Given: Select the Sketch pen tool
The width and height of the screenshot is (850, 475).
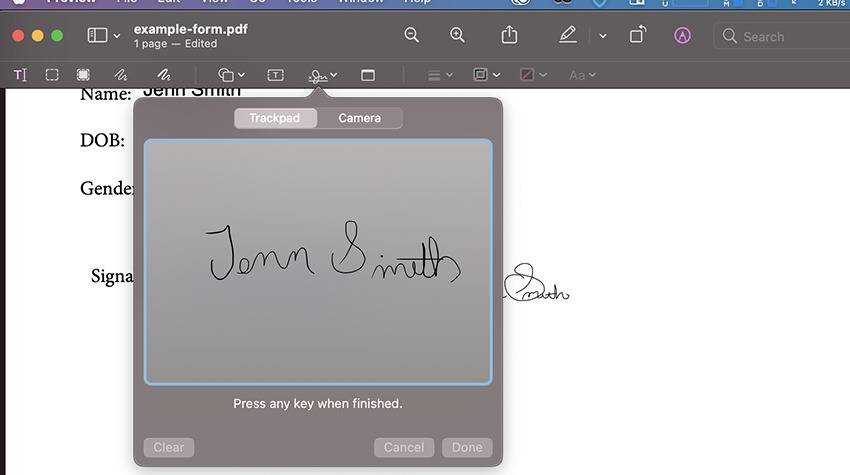Looking at the screenshot, I should 120,75.
